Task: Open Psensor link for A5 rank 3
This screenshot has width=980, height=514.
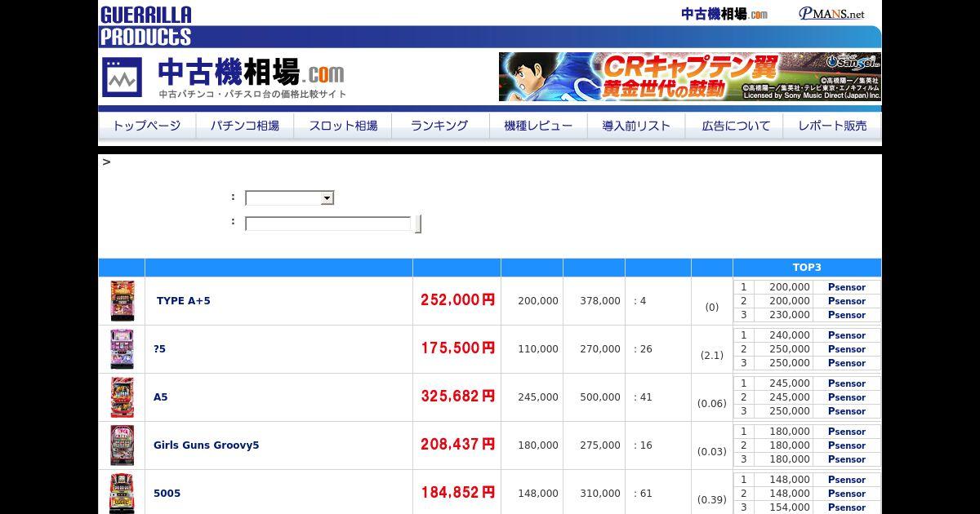Action: [x=847, y=411]
